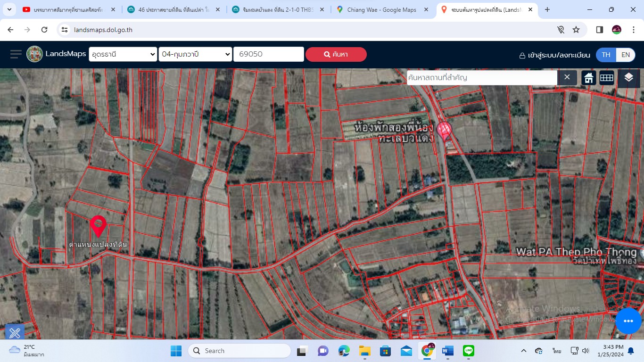Switch language to EN
This screenshot has height=362, width=644.
[x=626, y=55]
